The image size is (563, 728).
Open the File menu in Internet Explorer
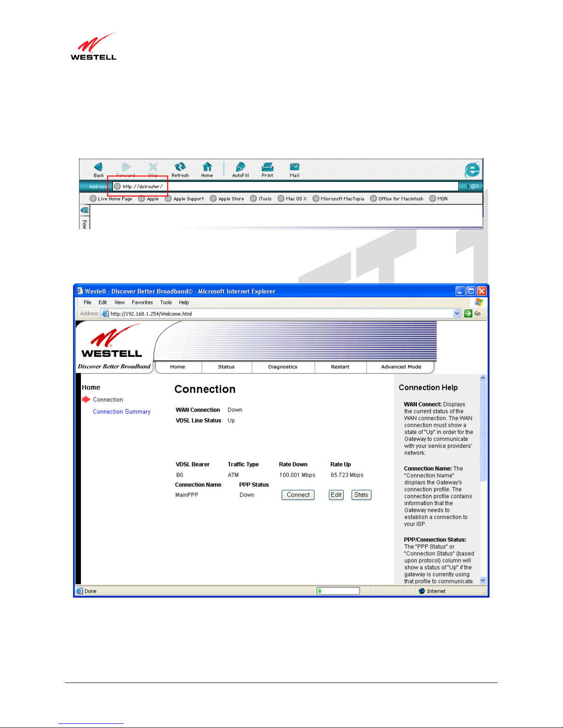coord(87,303)
